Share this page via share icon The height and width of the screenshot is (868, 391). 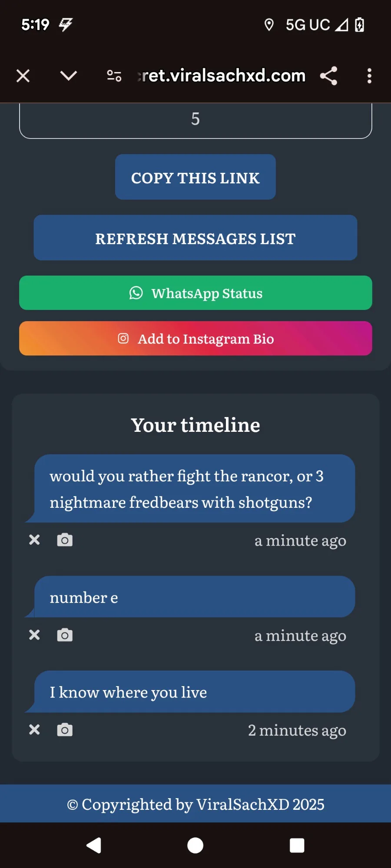tap(329, 76)
